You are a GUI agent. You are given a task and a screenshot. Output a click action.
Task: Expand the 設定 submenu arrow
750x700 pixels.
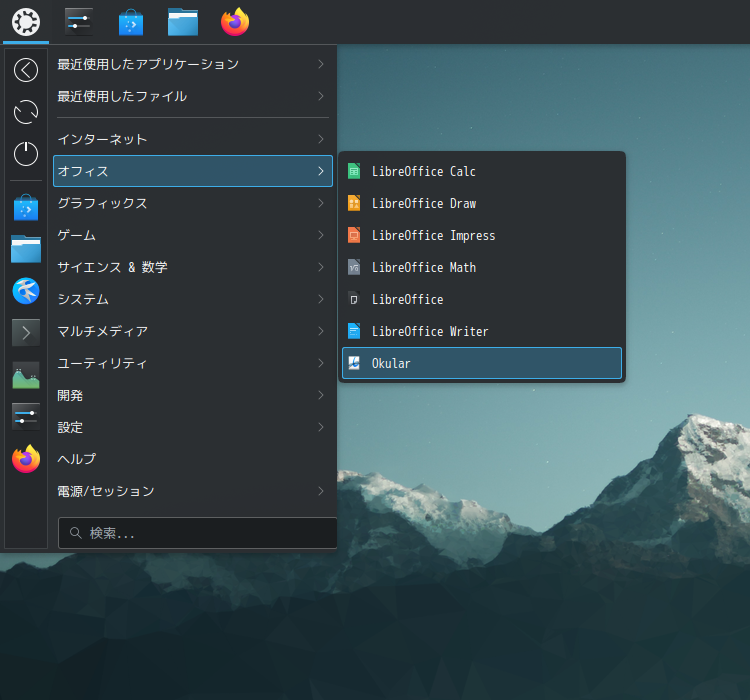point(321,427)
